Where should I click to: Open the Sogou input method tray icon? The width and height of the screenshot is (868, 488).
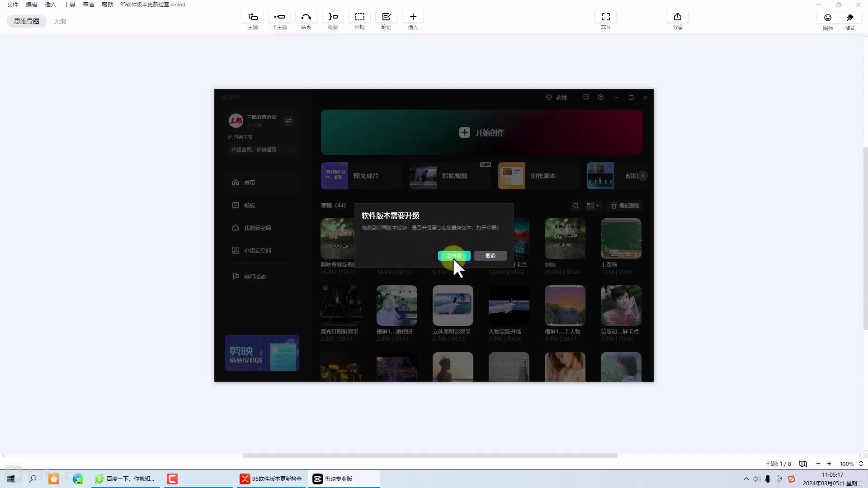tap(791, 479)
